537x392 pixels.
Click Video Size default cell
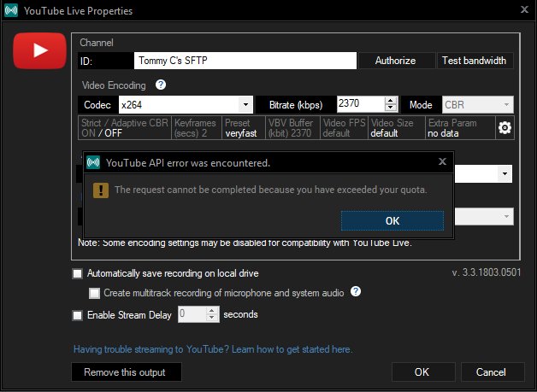pyautogui.click(x=397, y=127)
